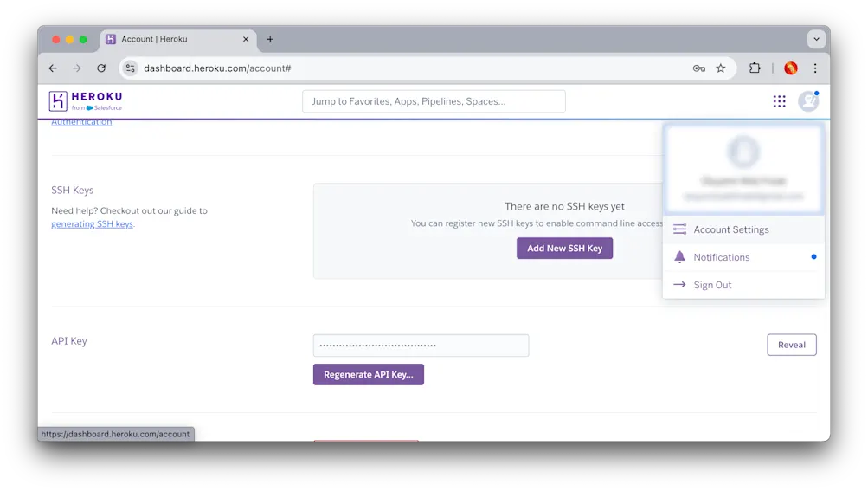Screen dimensions: 868x491
Task: Open a new browser tab
Action: pos(270,39)
